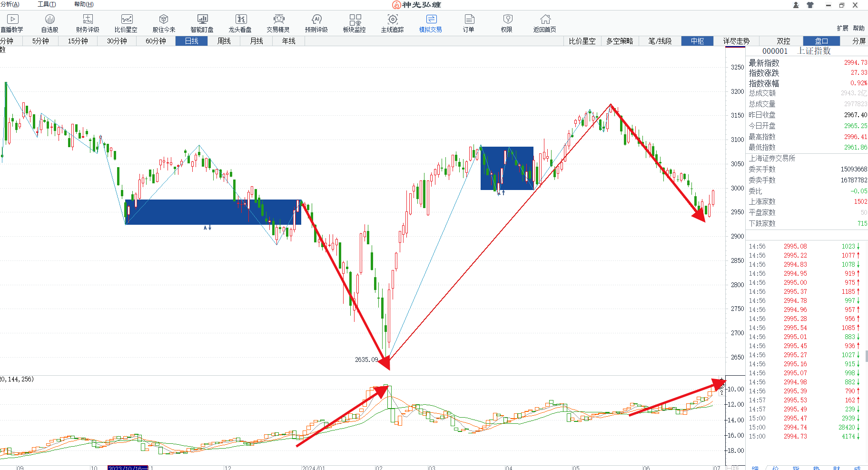The width and height of the screenshot is (868, 470).
Task: Open the 交易精灵 trading wizard icon
Action: pyautogui.click(x=278, y=23)
